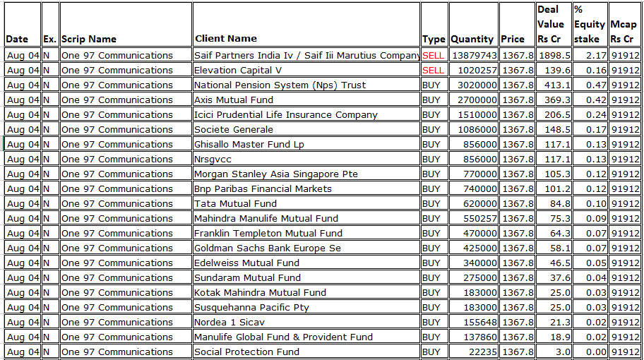Click deal value '84.8' cell
The width and height of the screenshot is (644, 360).
point(554,203)
